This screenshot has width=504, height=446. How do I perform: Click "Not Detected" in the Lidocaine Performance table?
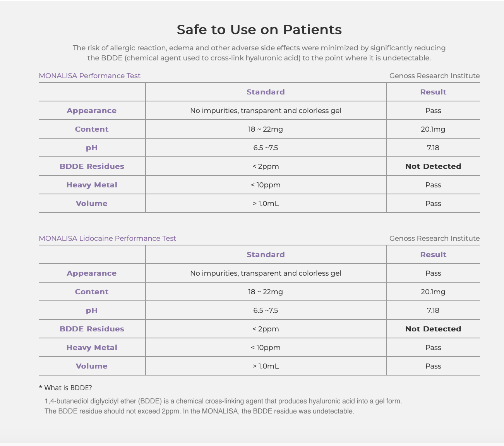click(x=433, y=329)
